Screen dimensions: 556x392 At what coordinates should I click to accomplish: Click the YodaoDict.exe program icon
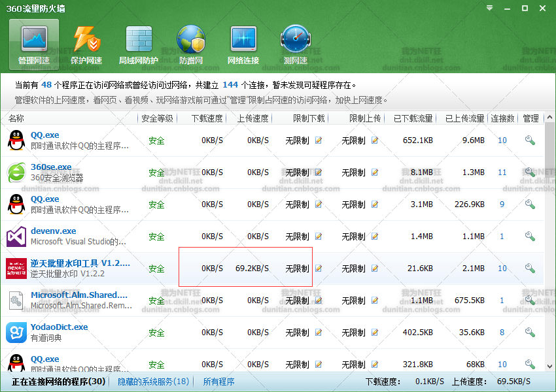(16, 332)
